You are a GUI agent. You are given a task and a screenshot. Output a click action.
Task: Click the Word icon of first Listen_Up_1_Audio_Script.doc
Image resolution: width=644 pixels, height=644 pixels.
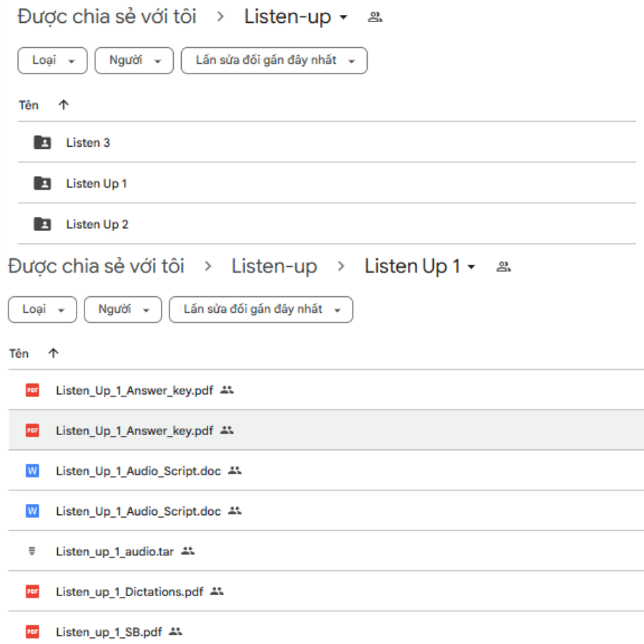click(x=32, y=470)
